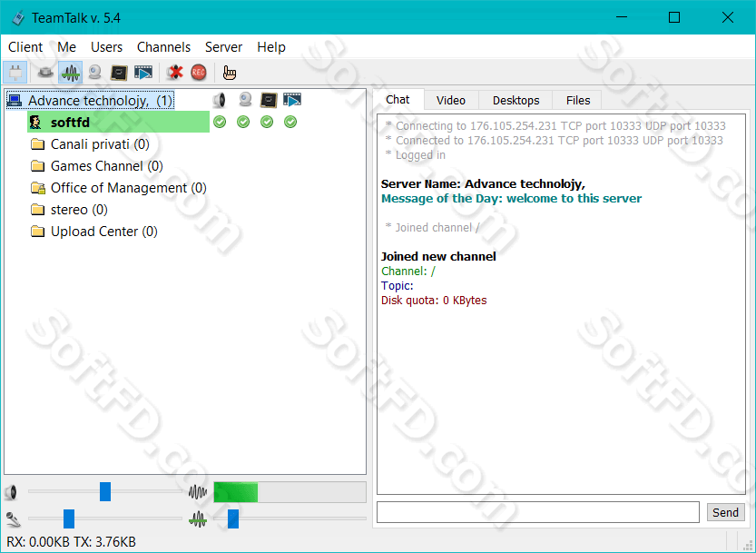Share desktop blackboard toolbar icon
The height and width of the screenshot is (553, 756).
pyautogui.click(x=119, y=73)
